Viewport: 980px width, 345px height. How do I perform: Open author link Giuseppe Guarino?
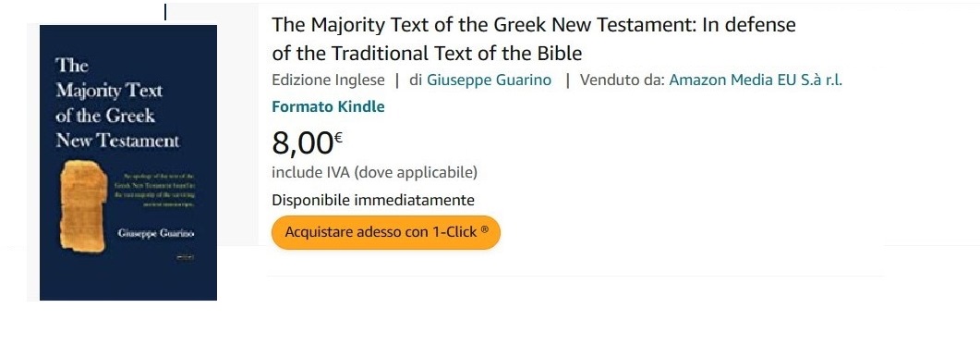(x=490, y=80)
